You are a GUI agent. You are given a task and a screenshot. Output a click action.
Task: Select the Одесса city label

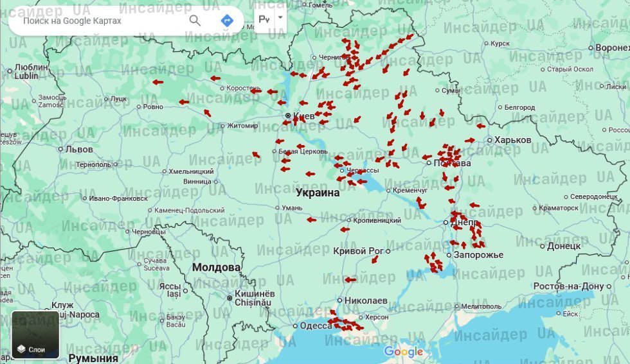tap(316, 325)
